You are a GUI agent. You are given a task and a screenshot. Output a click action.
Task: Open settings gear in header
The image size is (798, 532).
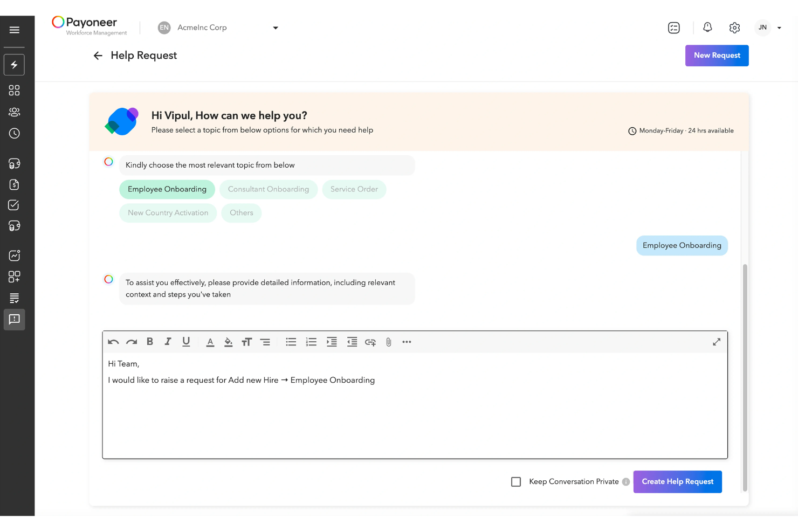coord(734,27)
